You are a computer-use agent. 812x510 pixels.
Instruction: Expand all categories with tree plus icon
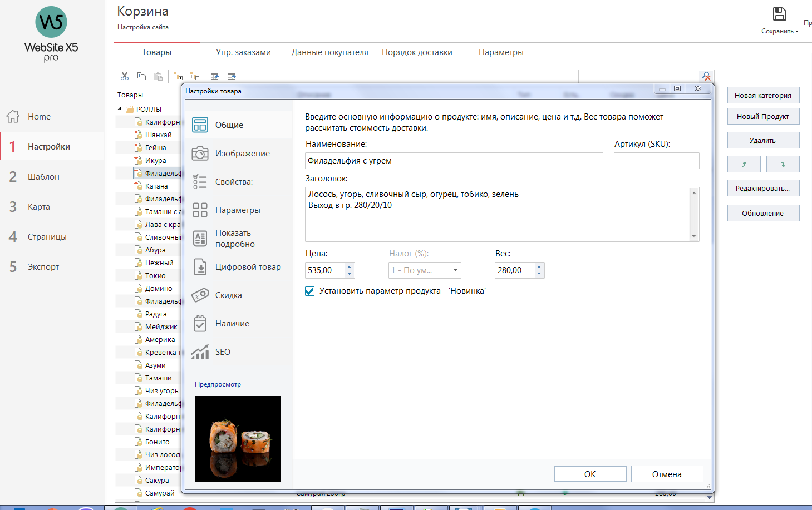pyautogui.click(x=178, y=76)
